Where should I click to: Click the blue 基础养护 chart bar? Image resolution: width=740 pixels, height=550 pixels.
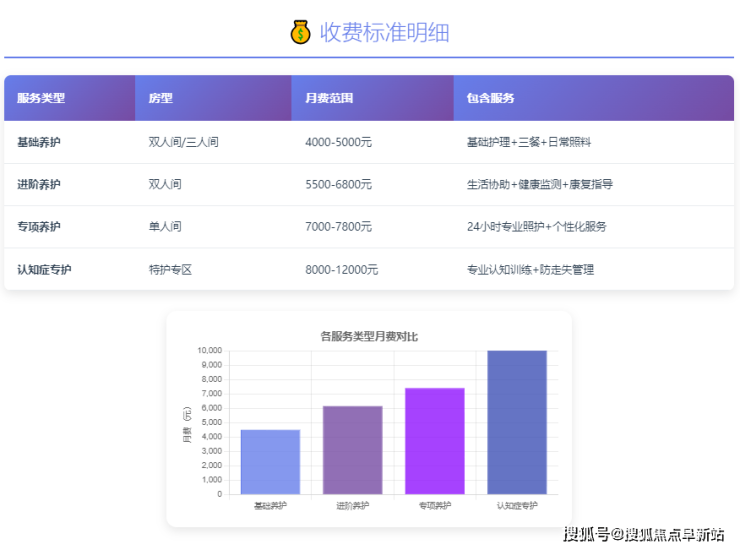270,462
